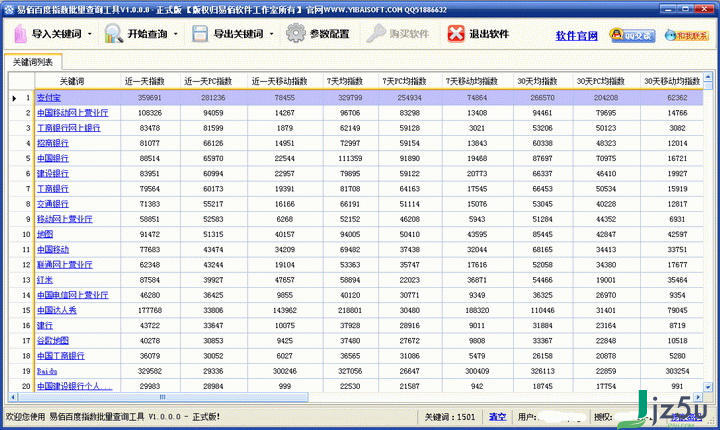Open the Software Website (软件官网) link
The image size is (720, 430).
click(x=576, y=36)
